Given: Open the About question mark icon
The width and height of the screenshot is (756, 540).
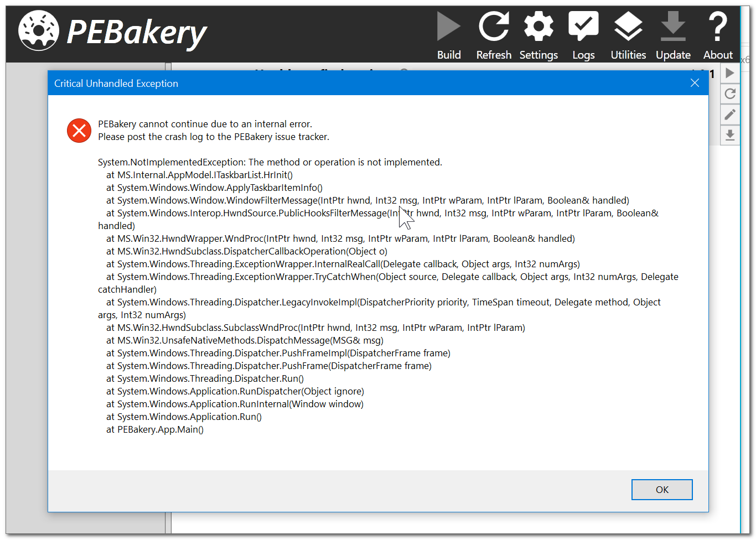Looking at the screenshot, I should coord(718,25).
